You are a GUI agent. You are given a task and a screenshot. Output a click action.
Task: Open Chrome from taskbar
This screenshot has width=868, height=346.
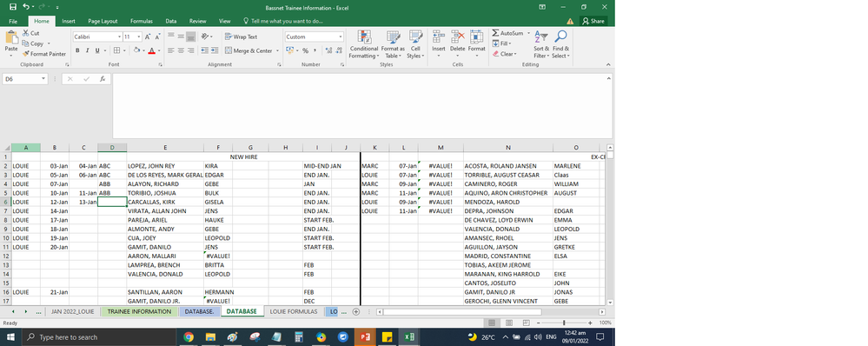click(189, 337)
